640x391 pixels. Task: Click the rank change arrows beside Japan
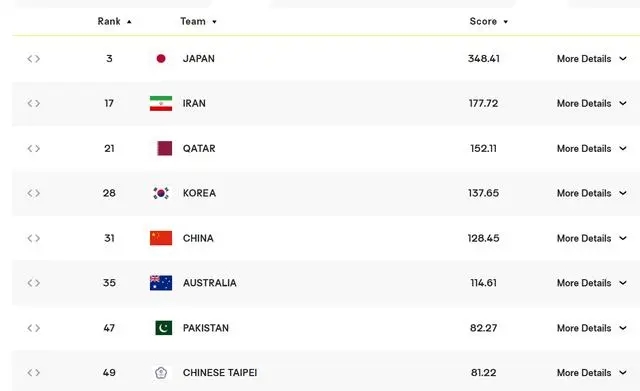pos(33,59)
